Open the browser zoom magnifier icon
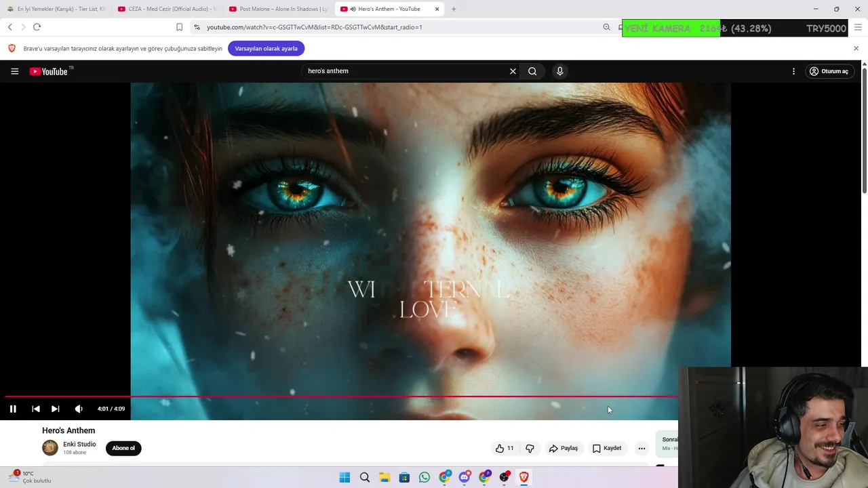Viewport: 868px width, 488px height. click(606, 27)
